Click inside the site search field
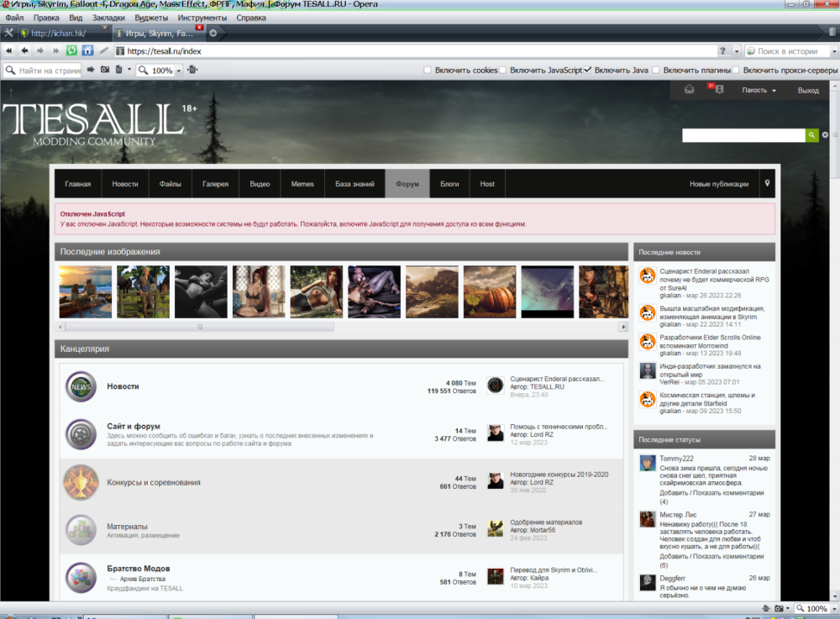Viewport: 840px width, 619px height. coord(743,135)
